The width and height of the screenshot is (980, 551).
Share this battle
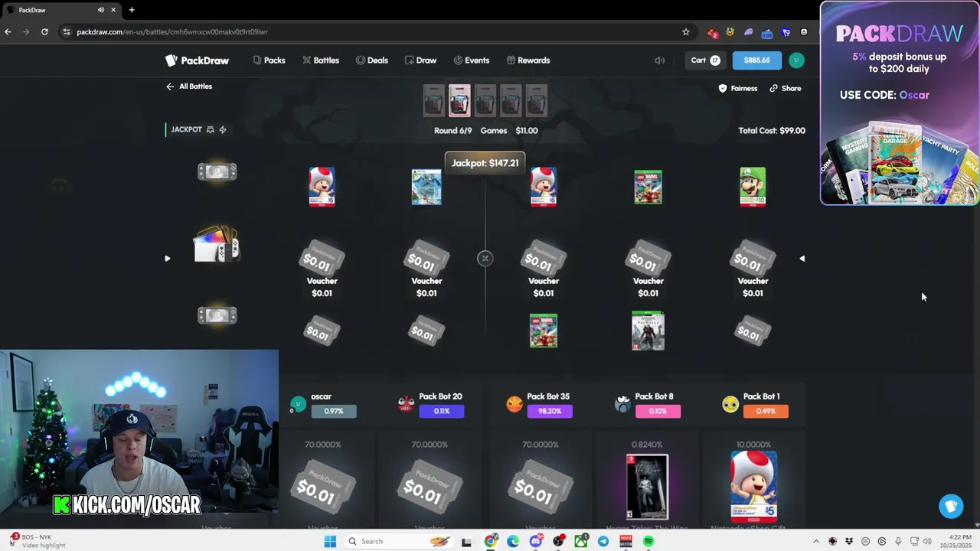pyautogui.click(x=786, y=89)
